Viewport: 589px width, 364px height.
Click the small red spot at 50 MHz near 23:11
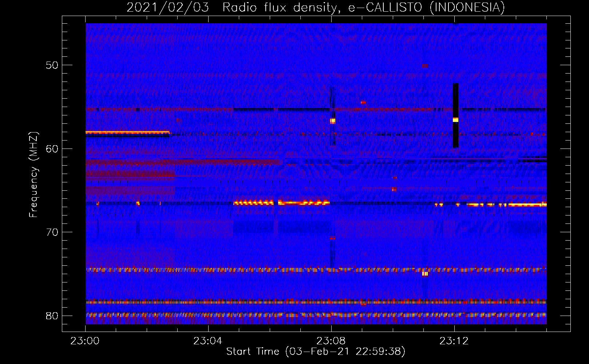pos(425,66)
